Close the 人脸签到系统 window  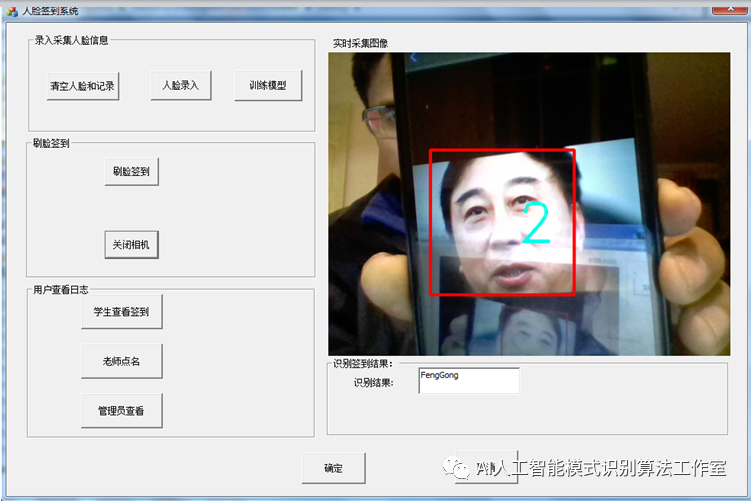(x=729, y=9)
